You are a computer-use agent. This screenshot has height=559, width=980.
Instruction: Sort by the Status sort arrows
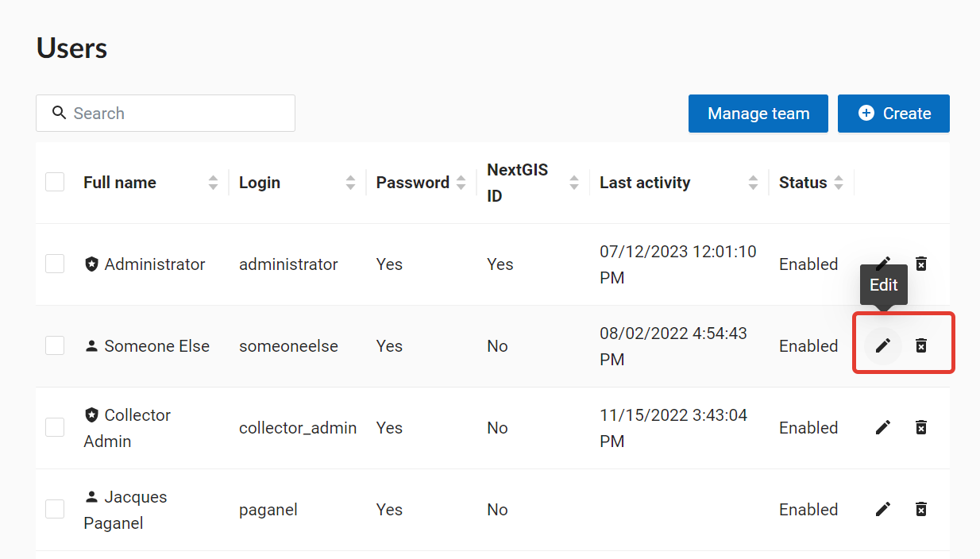838,183
